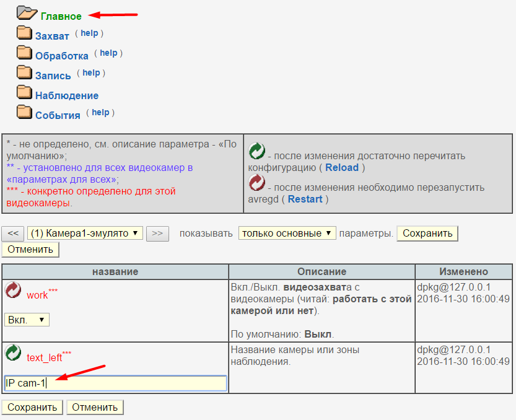This screenshot has width=516, height=420.
Task: Click the reload icon beside text_left parameter
Action: 12,351
